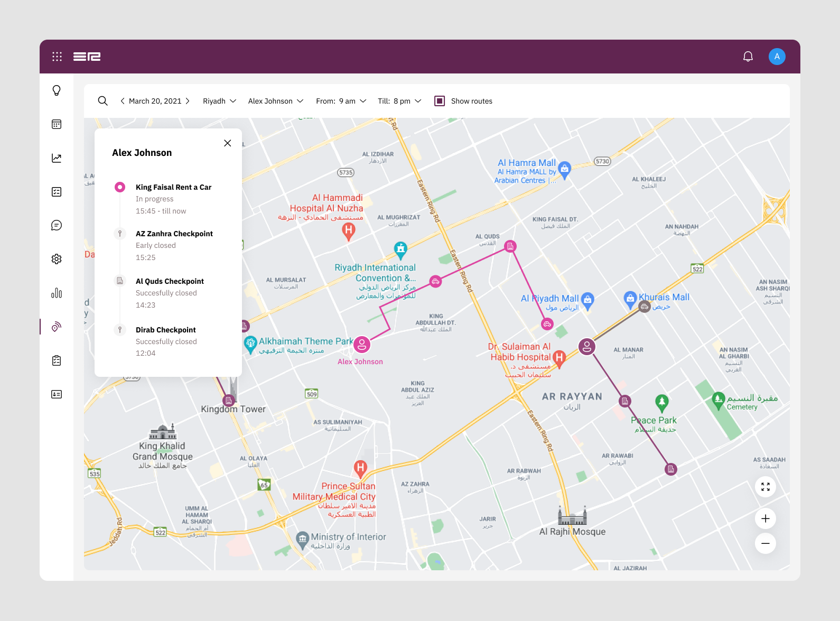Click the notification bell icon

[x=748, y=57]
